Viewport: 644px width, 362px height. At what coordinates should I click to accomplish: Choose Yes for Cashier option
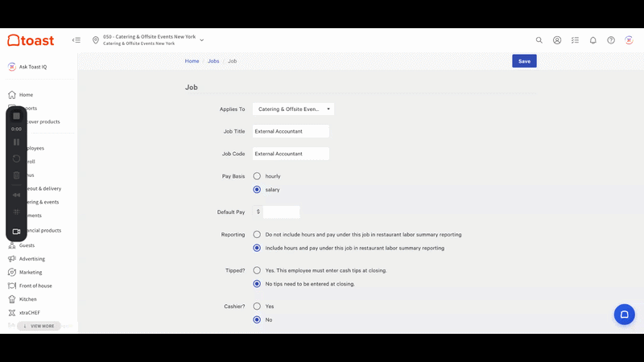257,306
